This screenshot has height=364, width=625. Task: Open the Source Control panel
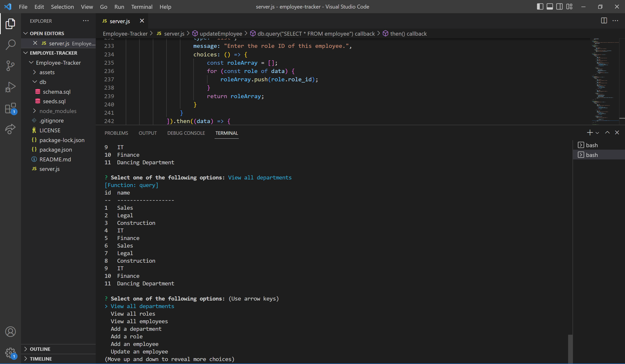click(10, 66)
